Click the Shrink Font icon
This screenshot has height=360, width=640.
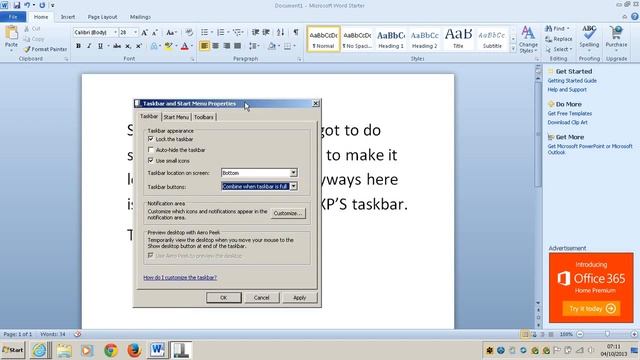pos(155,32)
